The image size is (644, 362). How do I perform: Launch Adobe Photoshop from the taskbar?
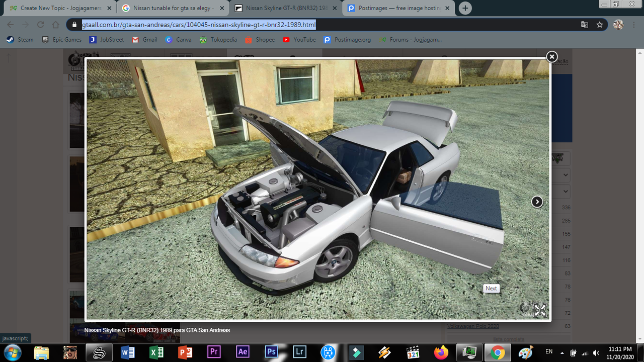tap(271, 352)
